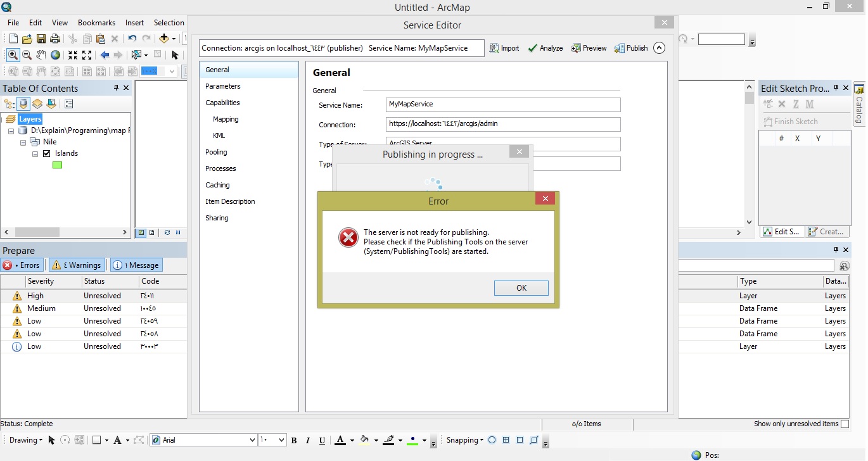The image size is (868, 461).
Task: Toggle the Warnings filter in Prepare panel
Action: point(77,265)
